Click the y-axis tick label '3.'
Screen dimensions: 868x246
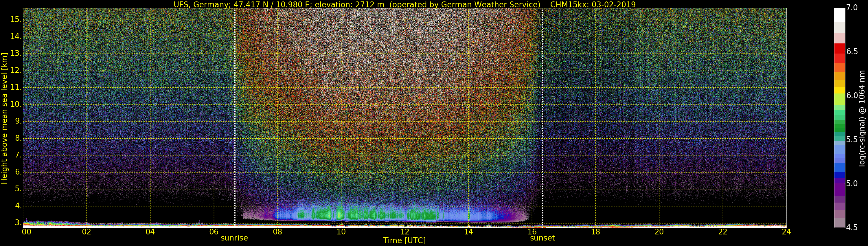click(x=18, y=222)
